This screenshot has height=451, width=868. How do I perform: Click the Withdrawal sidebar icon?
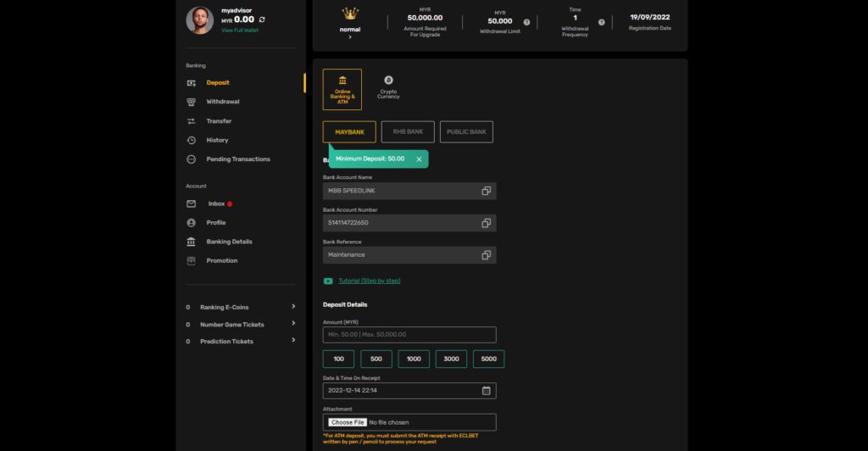pyautogui.click(x=191, y=102)
